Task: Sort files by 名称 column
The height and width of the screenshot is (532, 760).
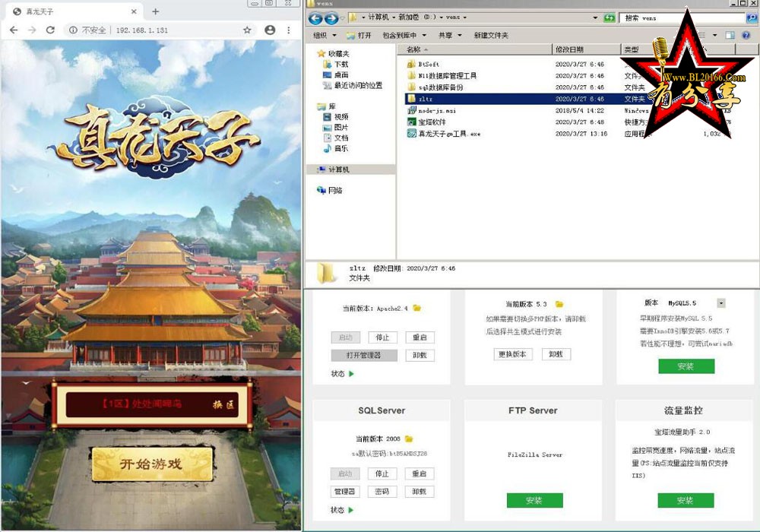Action: tap(475, 49)
